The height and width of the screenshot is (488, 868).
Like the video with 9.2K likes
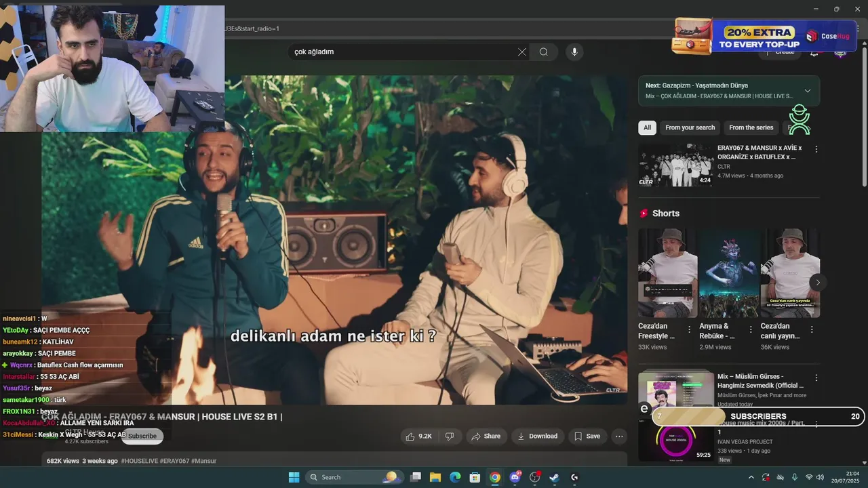[418, 436]
